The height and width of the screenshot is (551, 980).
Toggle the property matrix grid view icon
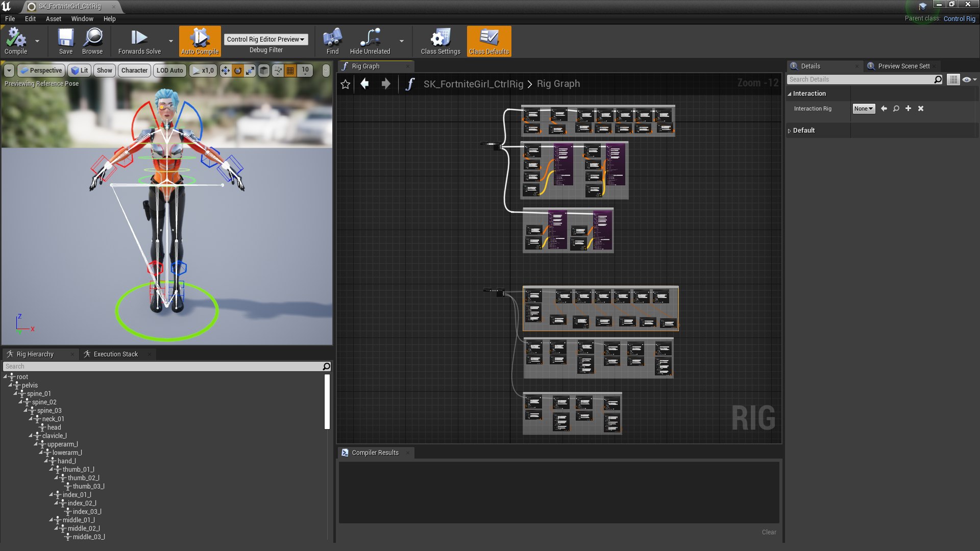953,80
